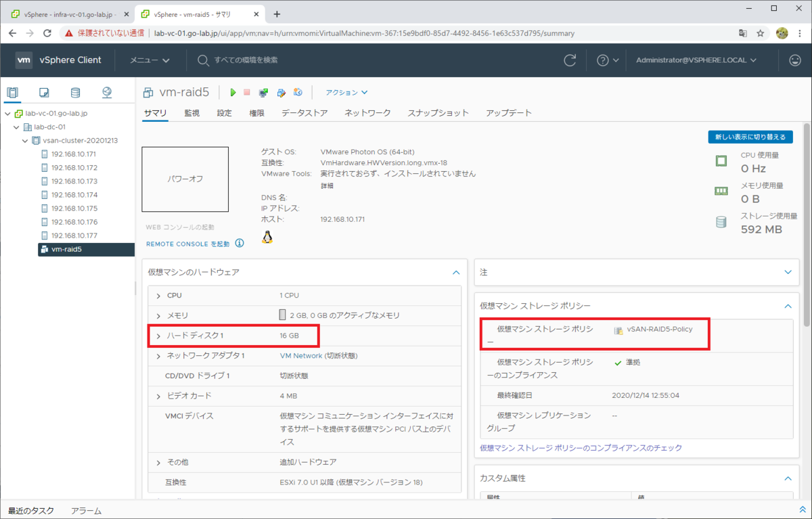Select host 192.168.10.171 in tree
Image resolution: width=812 pixels, height=519 pixels.
74,154
